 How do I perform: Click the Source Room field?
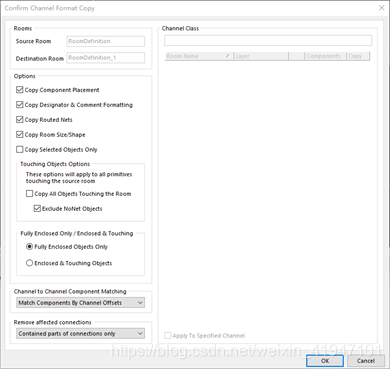point(106,41)
